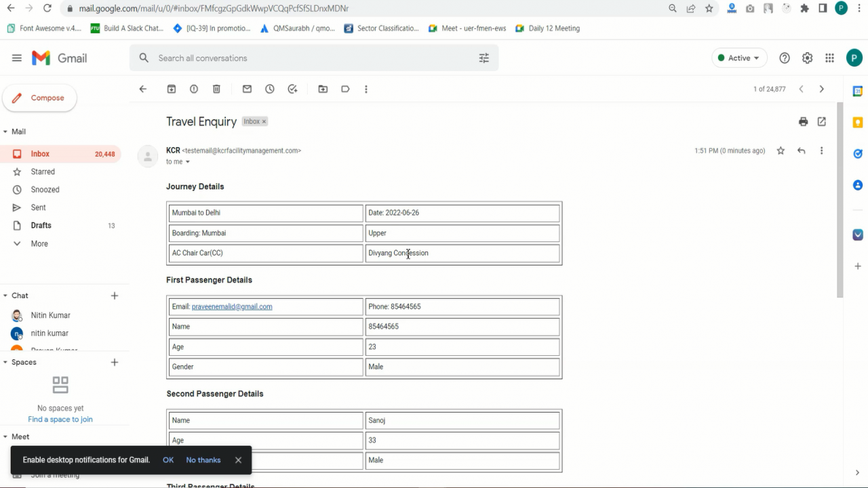Star the Travel Enquiry message
The image size is (868, 488).
(x=781, y=150)
